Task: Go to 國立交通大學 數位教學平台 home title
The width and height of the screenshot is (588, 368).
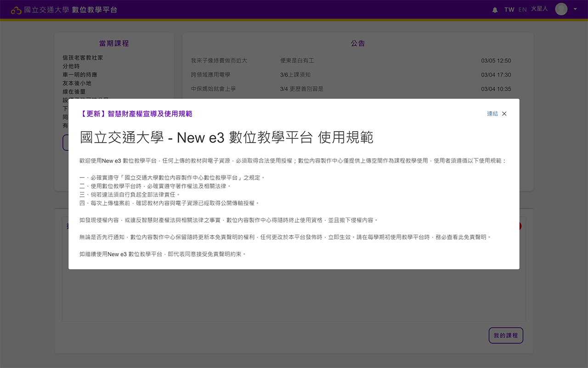Action: point(70,10)
